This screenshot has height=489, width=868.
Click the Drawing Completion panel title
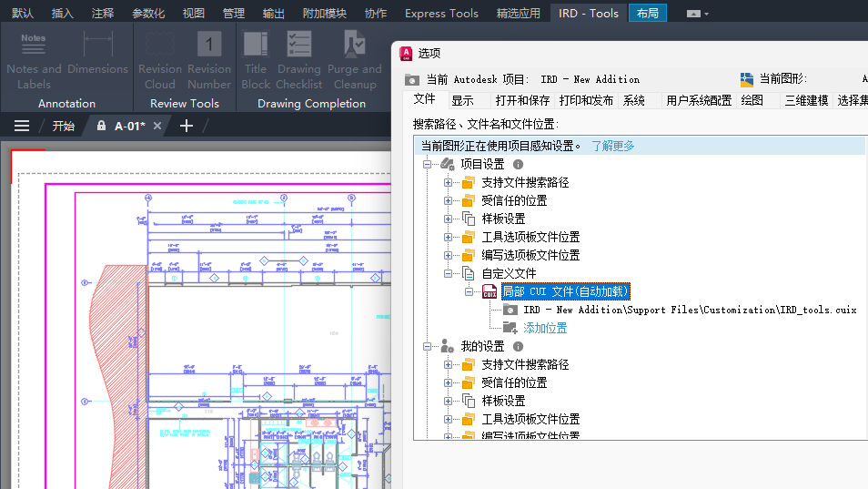pos(312,103)
